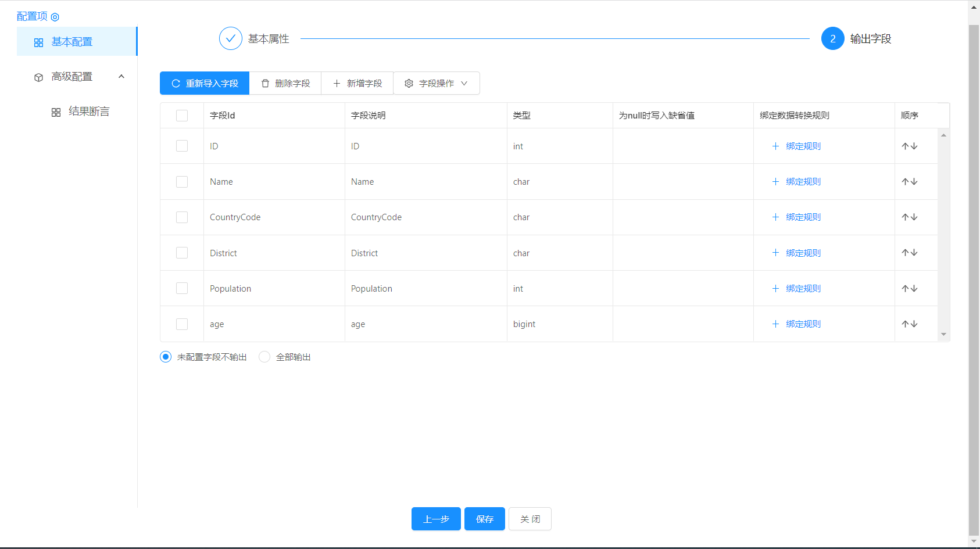980x549 pixels.
Task: Click the move-up arrow in the ID row
Action: [x=905, y=146]
